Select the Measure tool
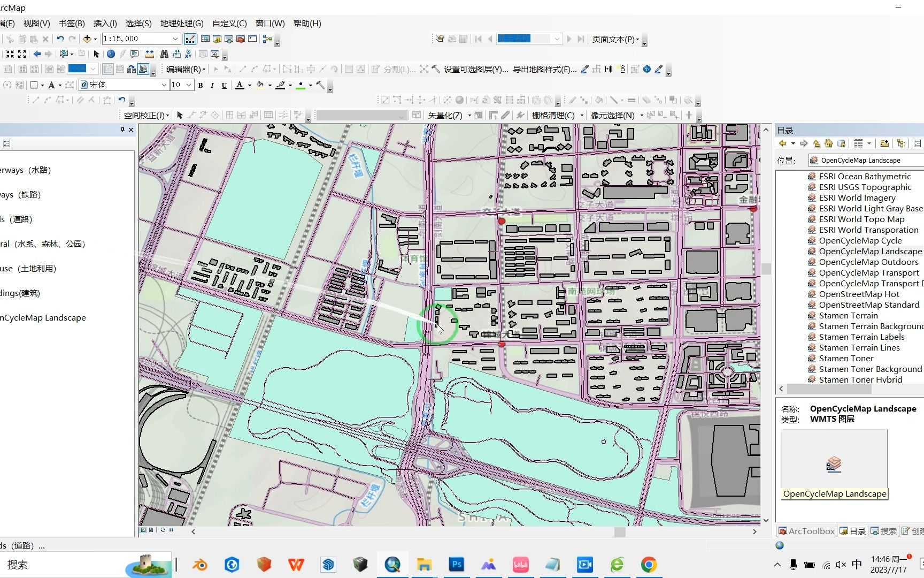The height and width of the screenshot is (578, 924). [150, 54]
